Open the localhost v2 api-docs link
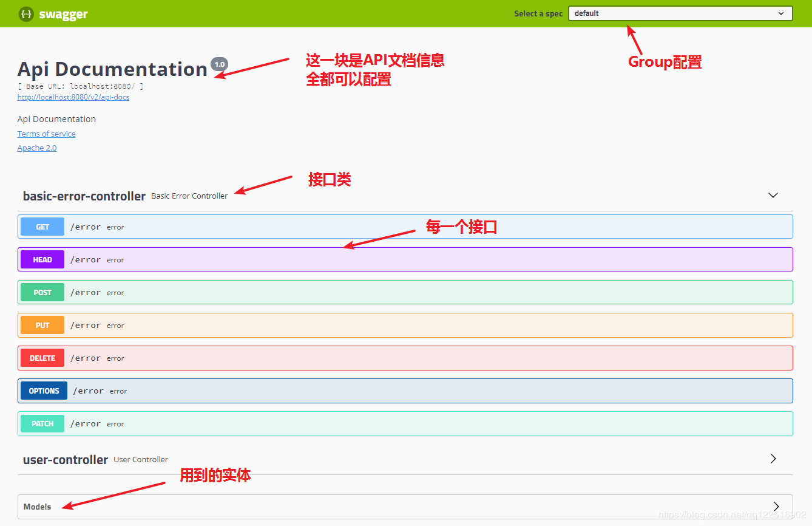 [x=73, y=97]
